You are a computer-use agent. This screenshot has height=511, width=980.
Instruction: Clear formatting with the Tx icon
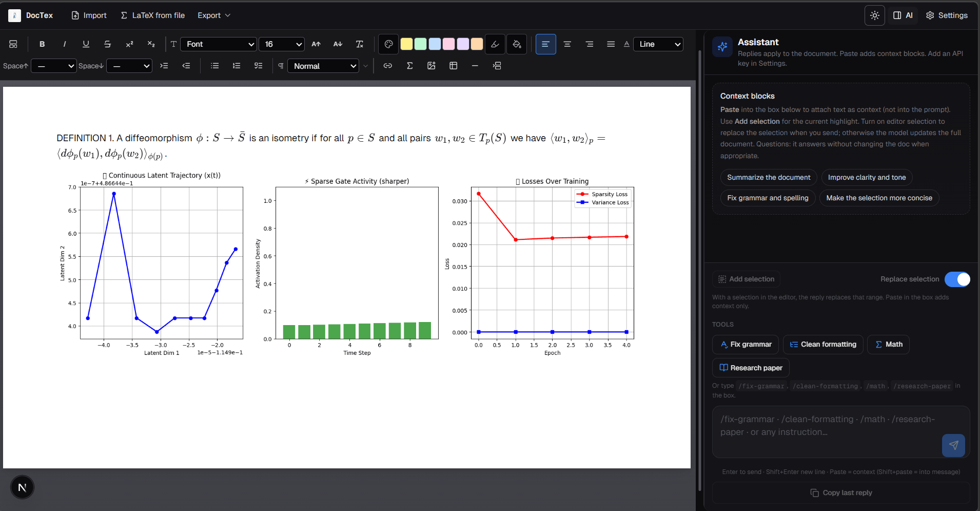(x=360, y=44)
